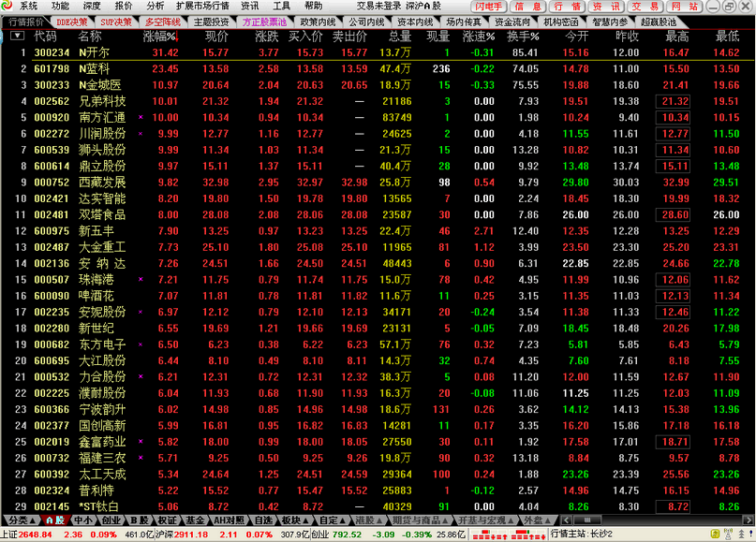Expand the 分类 category menu tab

tap(22, 520)
